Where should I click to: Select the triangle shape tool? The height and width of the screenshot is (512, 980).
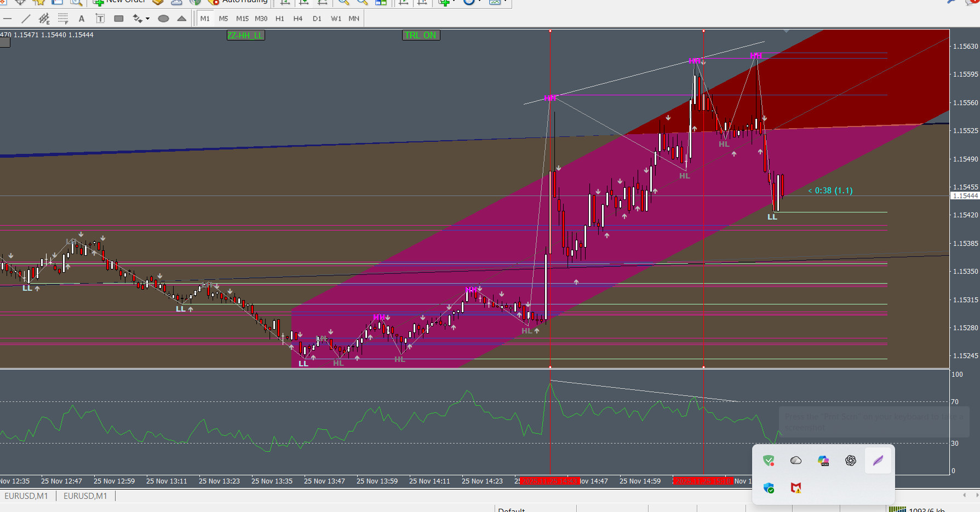click(182, 19)
